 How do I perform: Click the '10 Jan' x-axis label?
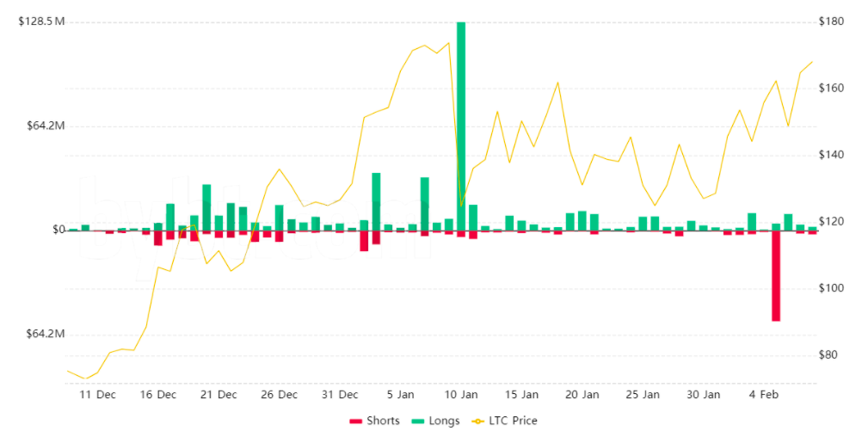pyautogui.click(x=461, y=395)
